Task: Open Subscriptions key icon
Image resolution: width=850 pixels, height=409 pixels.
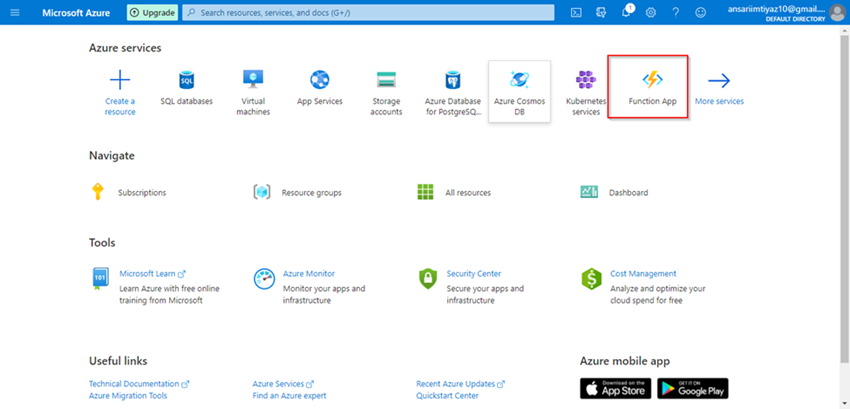Action: coord(98,191)
